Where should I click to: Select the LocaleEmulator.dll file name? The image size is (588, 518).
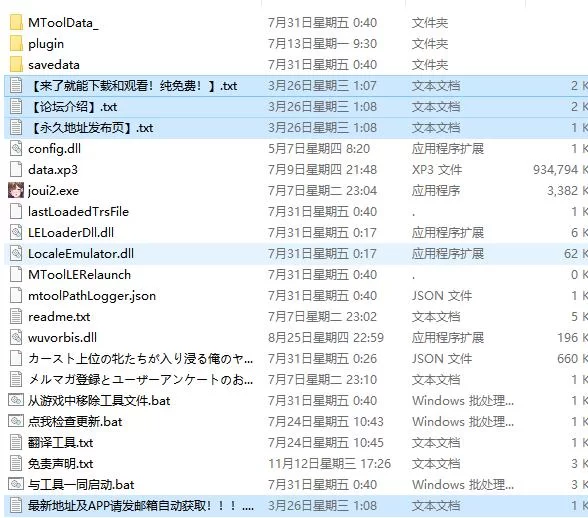click(81, 254)
